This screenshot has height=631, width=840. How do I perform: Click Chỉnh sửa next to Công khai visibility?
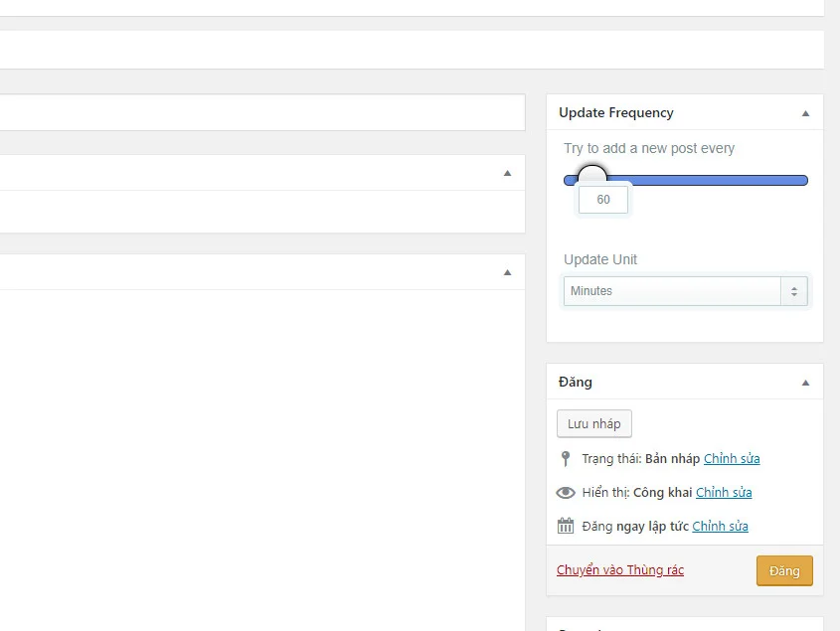(x=724, y=492)
